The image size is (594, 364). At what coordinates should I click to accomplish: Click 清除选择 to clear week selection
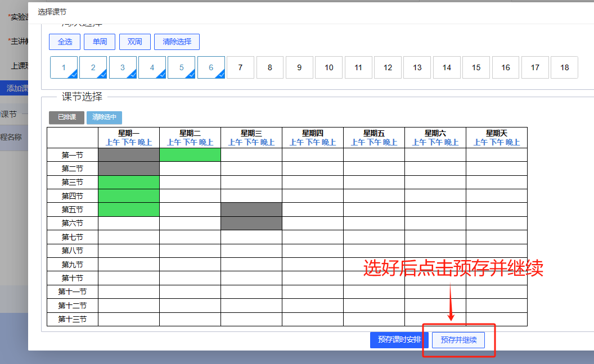click(x=177, y=42)
